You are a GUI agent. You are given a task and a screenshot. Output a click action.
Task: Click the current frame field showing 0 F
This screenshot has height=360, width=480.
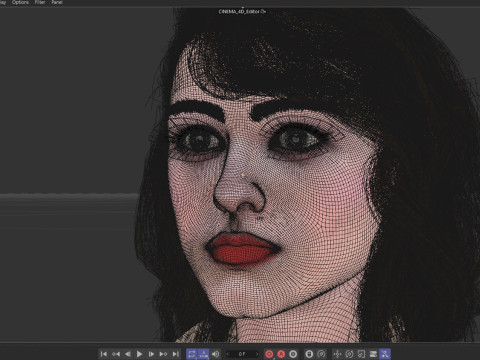click(242, 354)
